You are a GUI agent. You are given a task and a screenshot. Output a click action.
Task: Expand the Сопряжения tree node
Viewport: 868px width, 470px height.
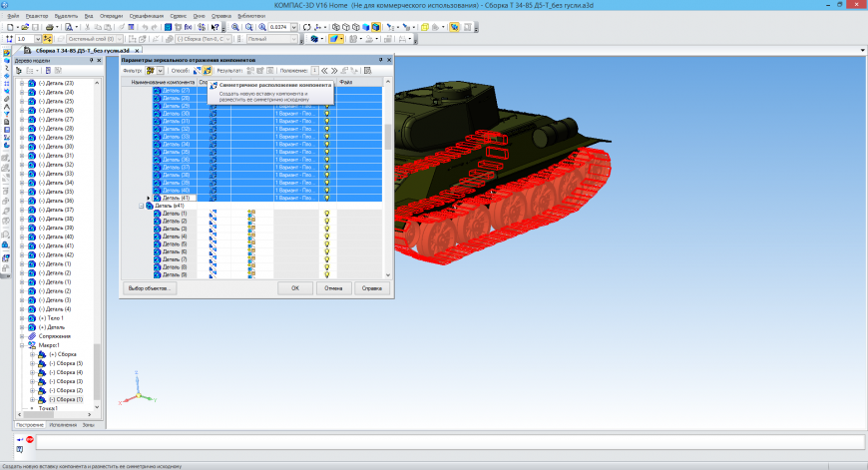click(x=22, y=336)
